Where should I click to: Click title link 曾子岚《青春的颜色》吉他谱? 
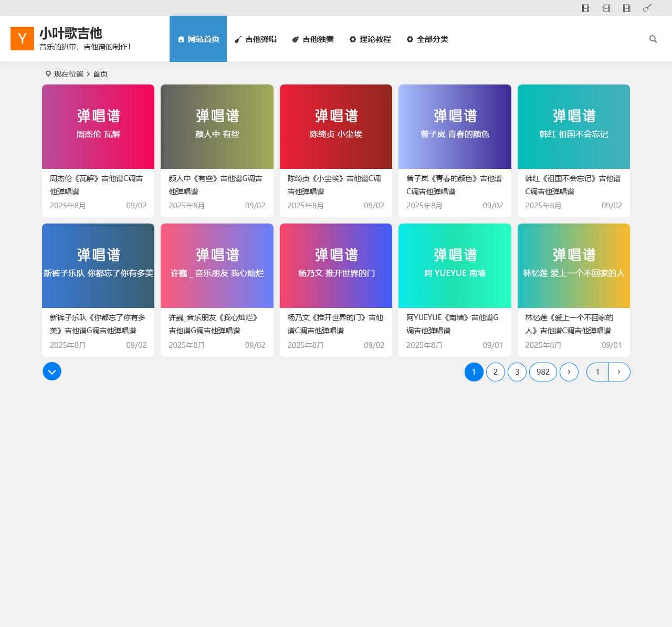click(x=454, y=185)
